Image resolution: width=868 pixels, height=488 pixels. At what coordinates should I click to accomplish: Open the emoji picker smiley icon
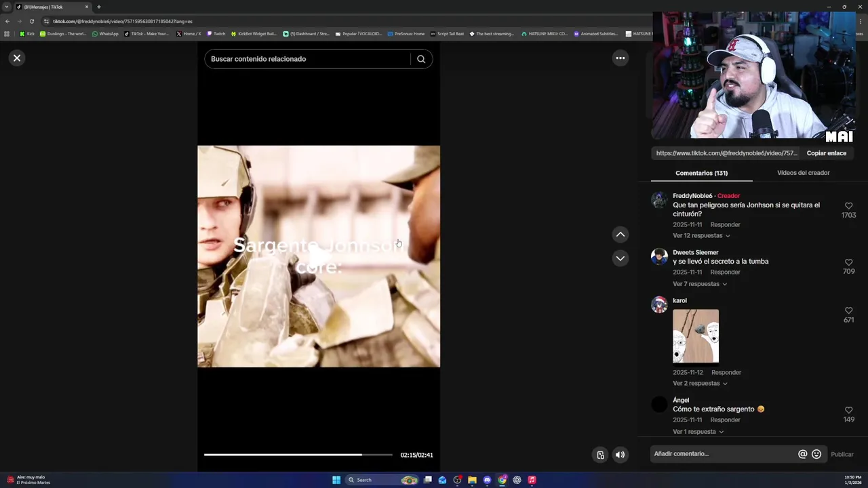(x=816, y=454)
